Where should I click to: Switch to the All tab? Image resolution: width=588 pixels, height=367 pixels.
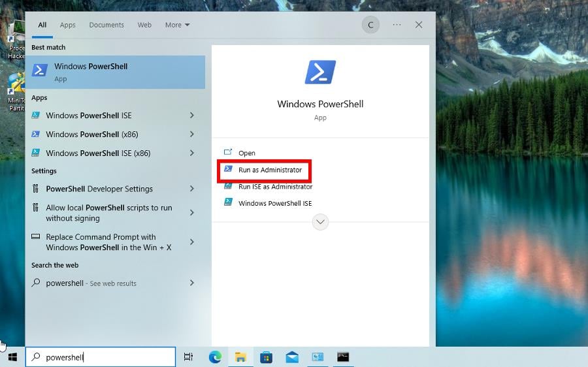42,25
